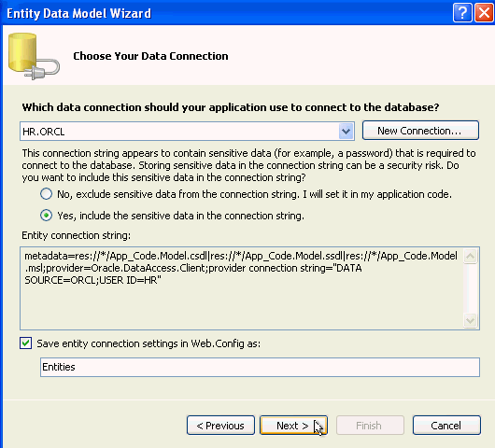This screenshot has height=448, width=495.
Task: Click the disabled Finish button
Action: pyautogui.click(x=370, y=426)
